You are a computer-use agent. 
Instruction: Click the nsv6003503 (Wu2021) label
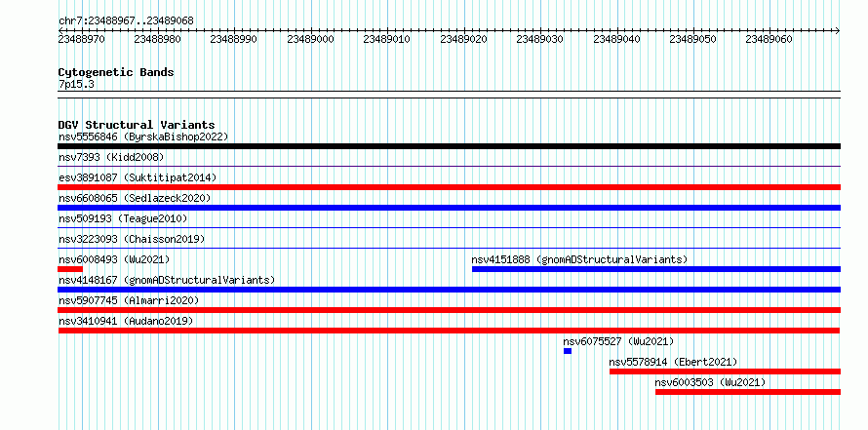pyautogui.click(x=710, y=382)
